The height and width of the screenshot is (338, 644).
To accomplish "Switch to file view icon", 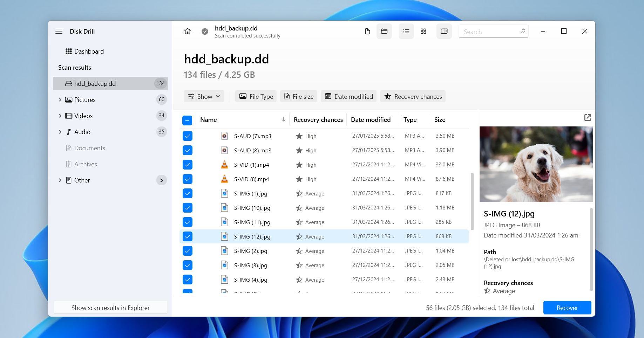I will point(367,32).
